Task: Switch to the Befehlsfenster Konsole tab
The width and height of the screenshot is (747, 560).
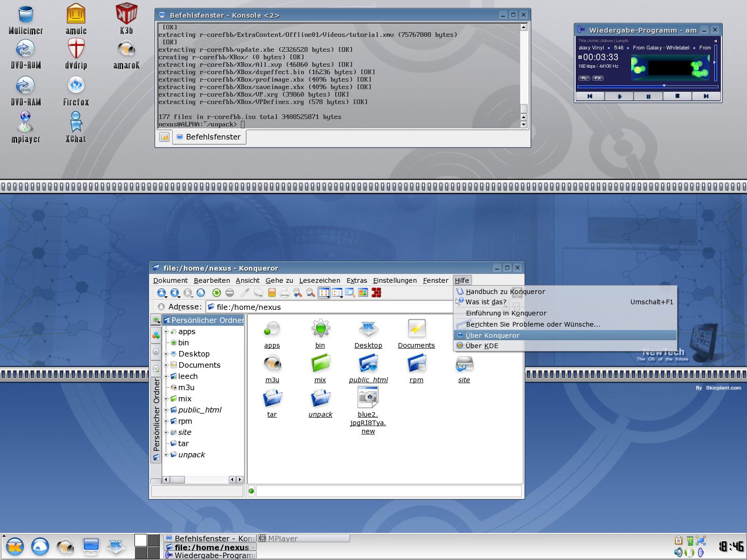Action: (x=209, y=137)
